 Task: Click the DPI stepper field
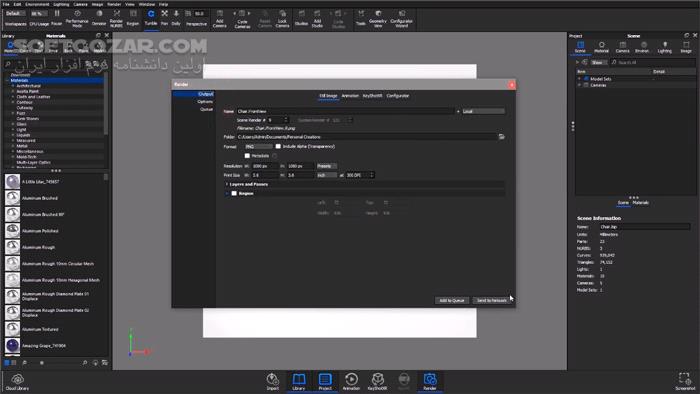[x=360, y=175]
